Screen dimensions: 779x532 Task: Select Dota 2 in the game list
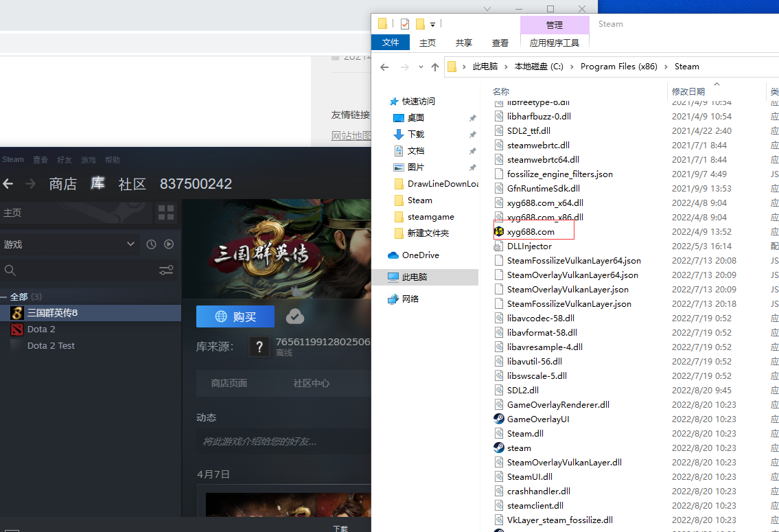[x=41, y=329]
